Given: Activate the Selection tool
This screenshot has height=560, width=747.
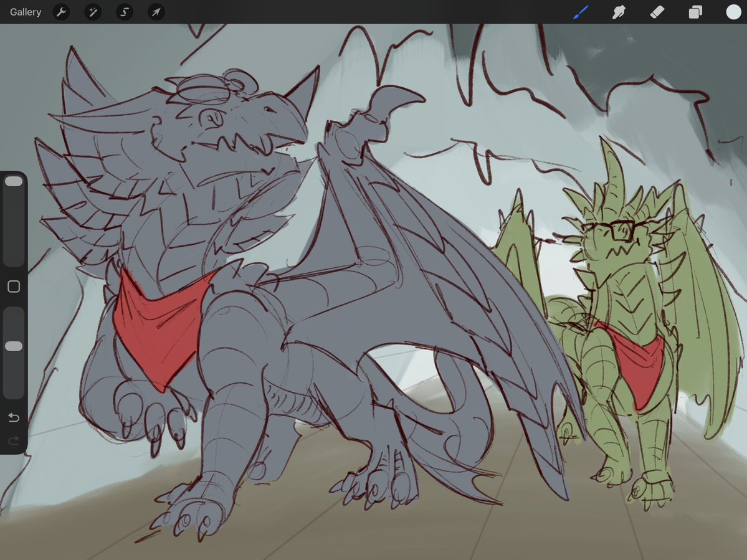Looking at the screenshot, I should (125, 12).
